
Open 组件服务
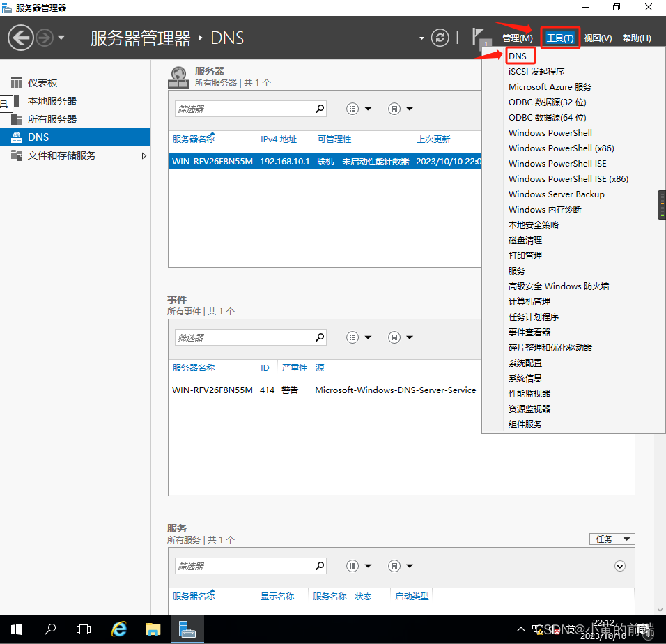525,424
